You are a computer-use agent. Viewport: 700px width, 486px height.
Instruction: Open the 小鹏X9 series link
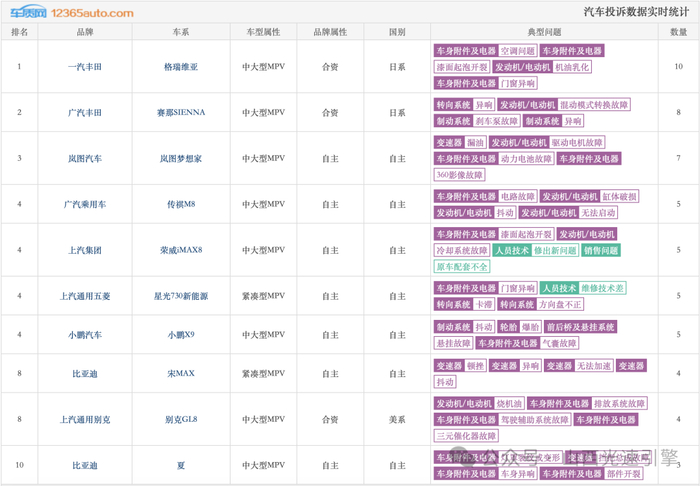[x=181, y=335]
